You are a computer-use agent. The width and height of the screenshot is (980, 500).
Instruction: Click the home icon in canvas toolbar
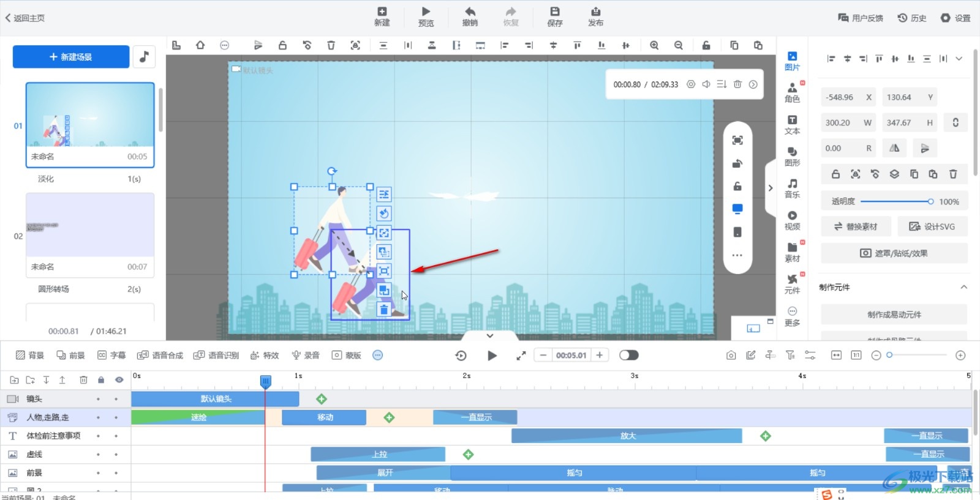(x=200, y=45)
